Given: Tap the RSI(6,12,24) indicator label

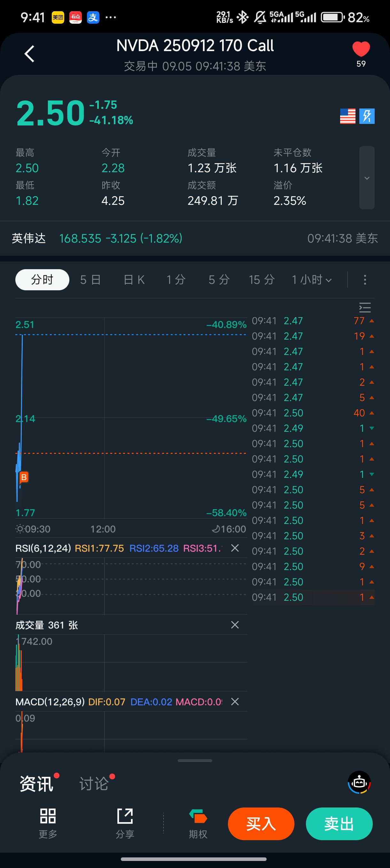Looking at the screenshot, I should point(43,548).
